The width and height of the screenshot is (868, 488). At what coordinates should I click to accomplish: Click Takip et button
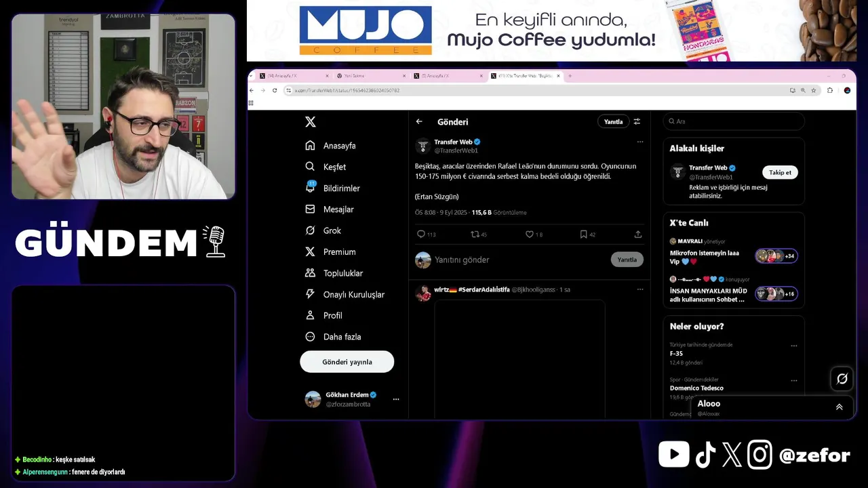[x=780, y=172]
